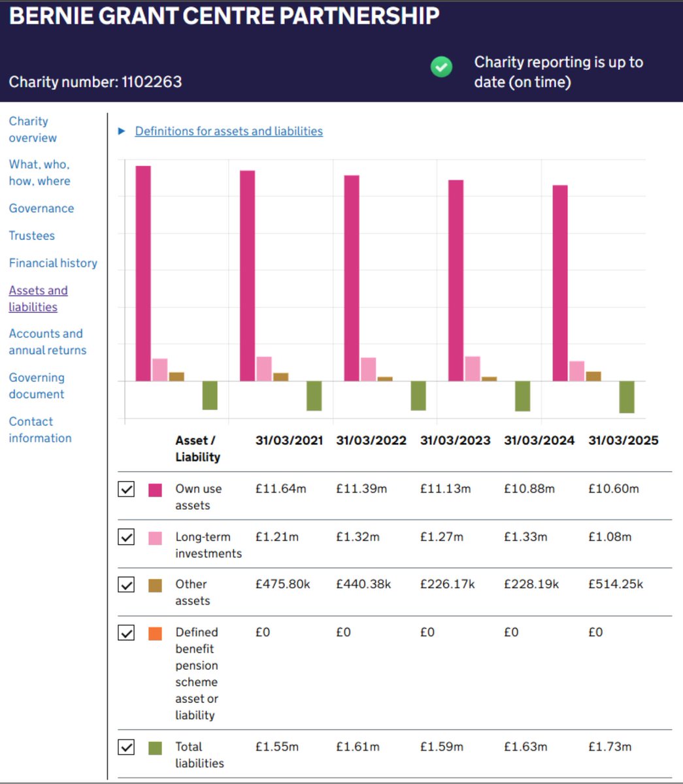Click the 2021 own use assets bar
Image resolution: width=683 pixels, height=784 pixels.
tap(143, 273)
